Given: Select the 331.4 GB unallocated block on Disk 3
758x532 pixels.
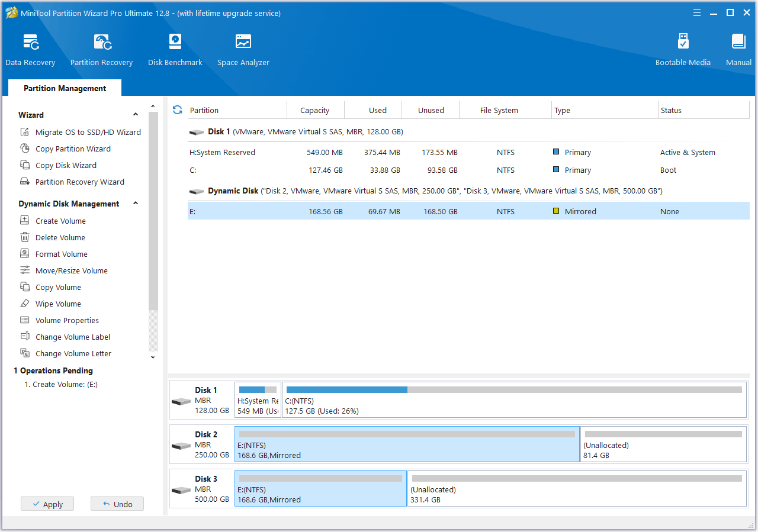Looking at the screenshot, I should [577, 489].
